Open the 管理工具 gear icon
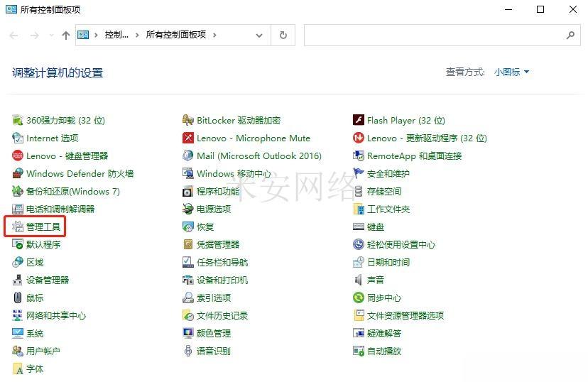588x382 pixels. click(x=18, y=227)
